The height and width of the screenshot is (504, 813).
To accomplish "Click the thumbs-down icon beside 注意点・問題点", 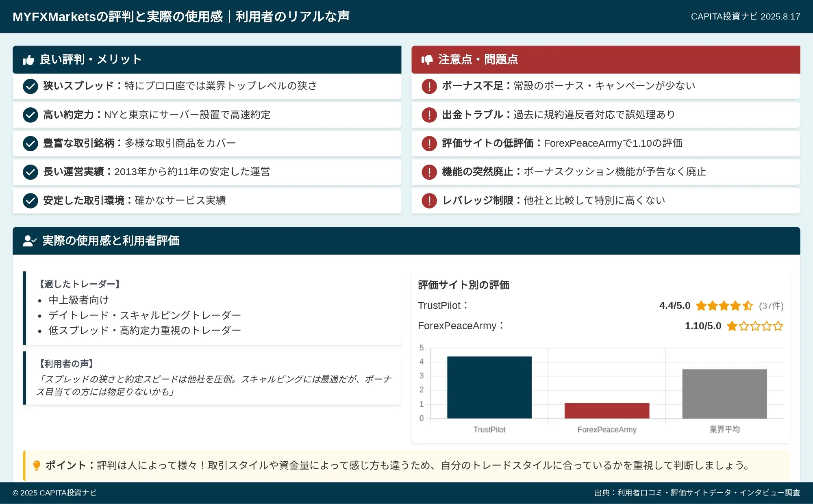I will pyautogui.click(x=427, y=60).
